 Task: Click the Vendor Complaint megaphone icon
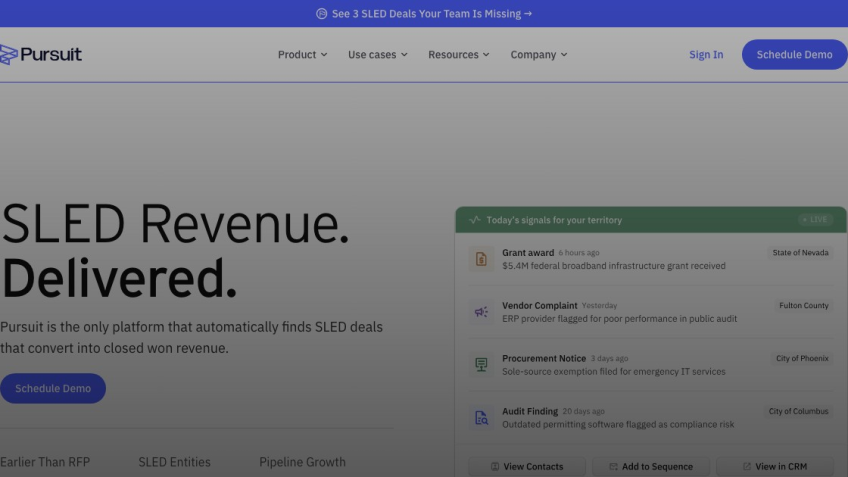pos(481,312)
